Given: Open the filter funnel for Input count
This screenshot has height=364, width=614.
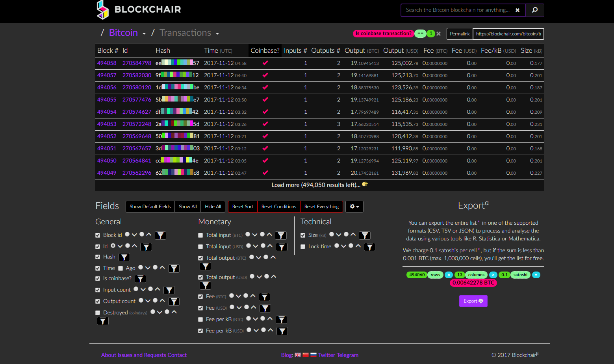Looking at the screenshot, I should pyautogui.click(x=169, y=290).
